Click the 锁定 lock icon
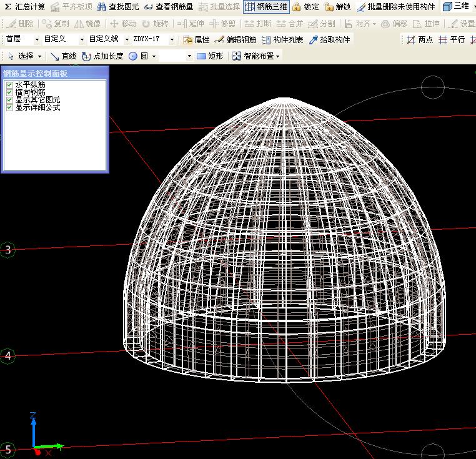This screenshot has height=459, width=476. 305,7
